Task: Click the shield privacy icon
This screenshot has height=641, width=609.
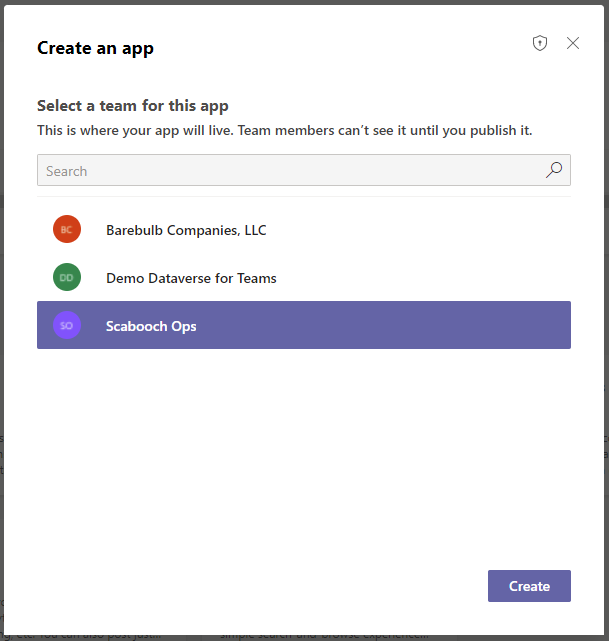Action: click(540, 43)
